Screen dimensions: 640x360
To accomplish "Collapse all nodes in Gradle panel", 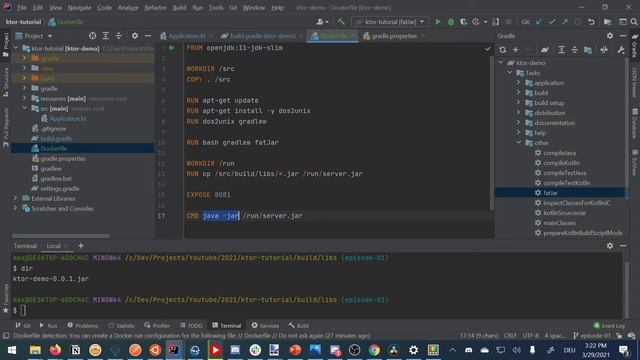I will point(574,49).
